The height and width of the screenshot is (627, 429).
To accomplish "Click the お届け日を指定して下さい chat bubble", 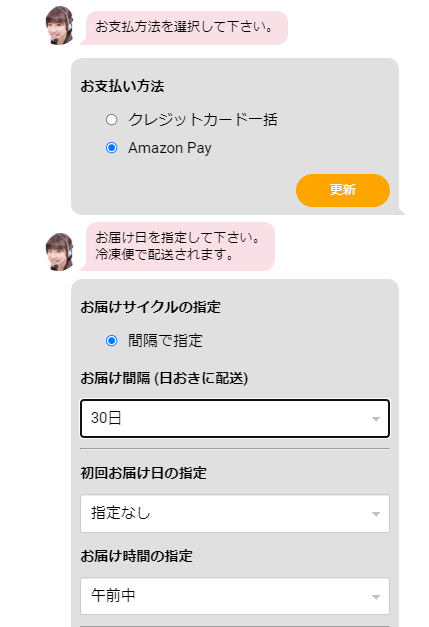I will (x=178, y=246).
